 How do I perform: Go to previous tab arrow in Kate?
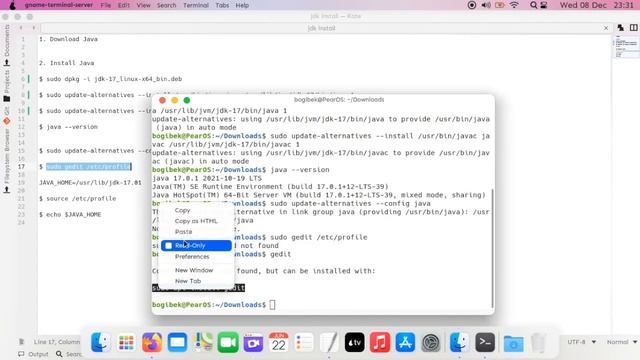[21, 28]
